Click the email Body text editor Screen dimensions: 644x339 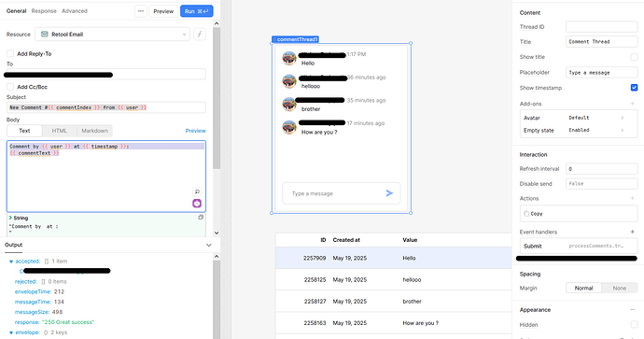tap(106, 177)
